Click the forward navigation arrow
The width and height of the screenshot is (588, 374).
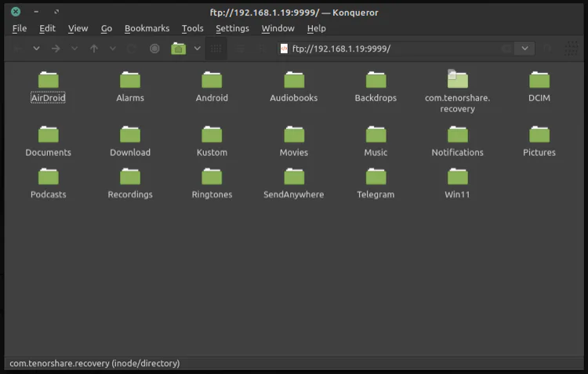tap(56, 49)
